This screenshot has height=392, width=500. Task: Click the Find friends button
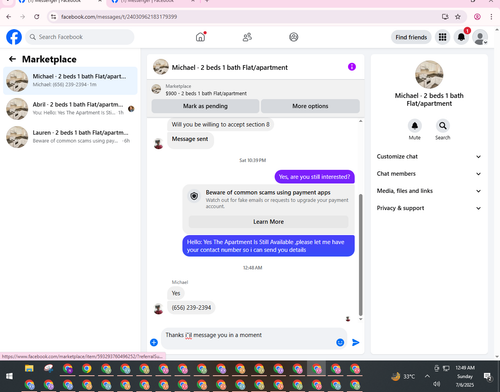(x=411, y=37)
